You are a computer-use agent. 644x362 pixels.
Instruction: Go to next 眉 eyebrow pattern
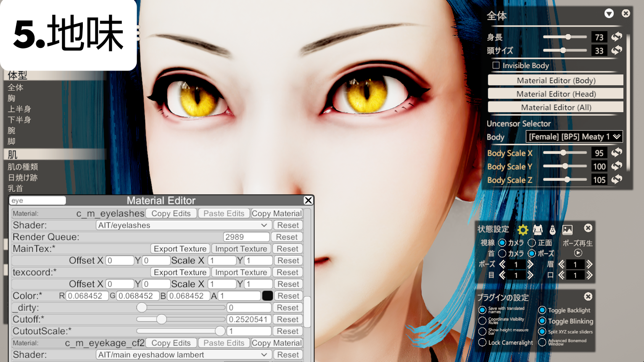pyautogui.click(x=589, y=264)
